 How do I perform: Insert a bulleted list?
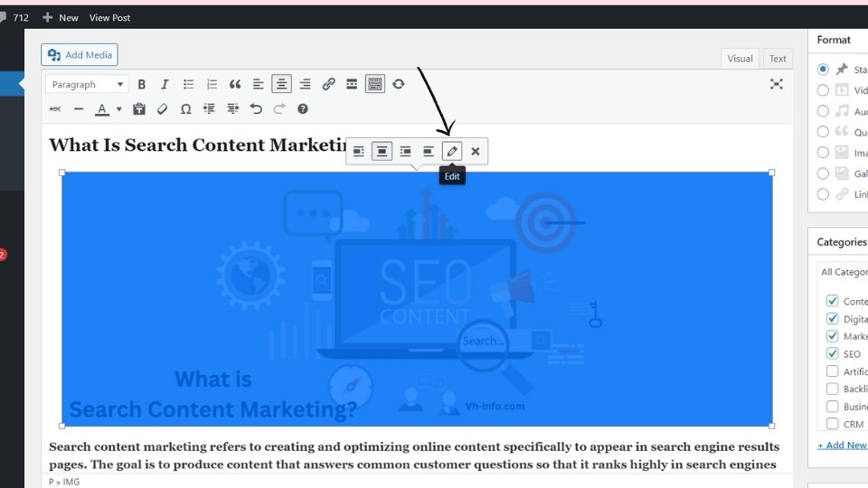tap(188, 84)
